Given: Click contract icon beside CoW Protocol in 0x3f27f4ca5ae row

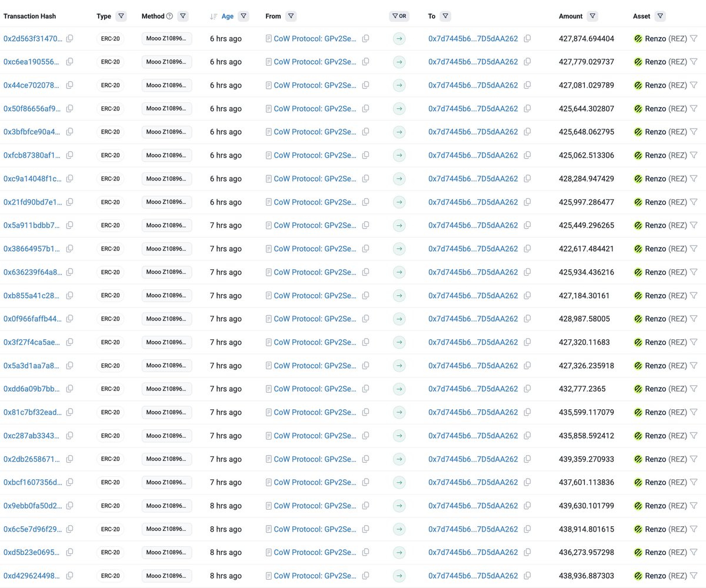Looking at the screenshot, I should click(x=269, y=342).
